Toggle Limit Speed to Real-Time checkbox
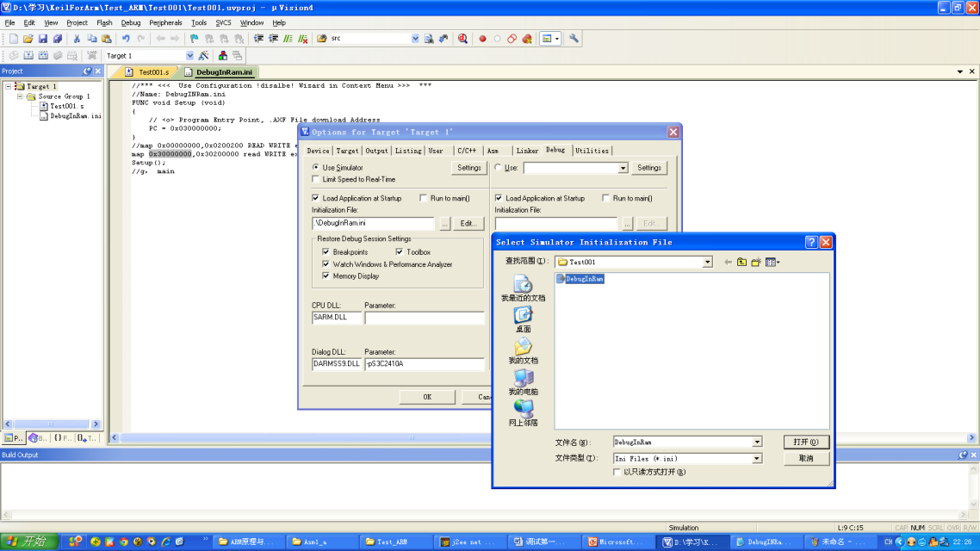The image size is (980, 551). click(316, 179)
